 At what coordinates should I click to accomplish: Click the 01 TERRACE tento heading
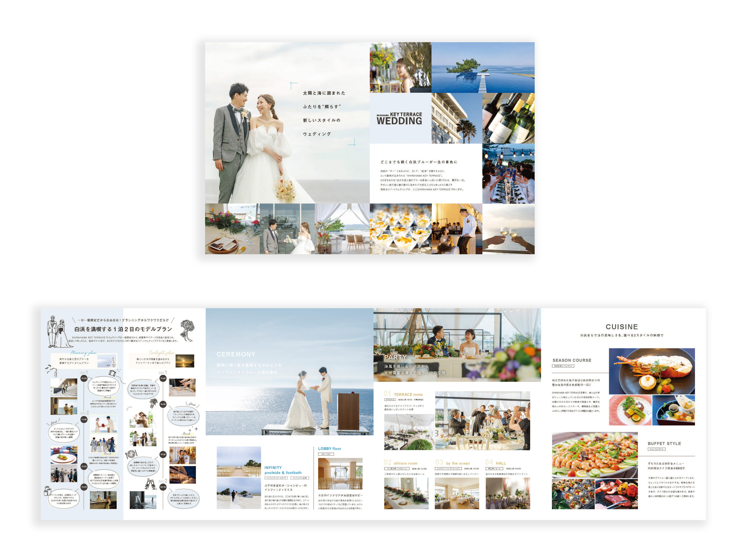tap(403, 394)
